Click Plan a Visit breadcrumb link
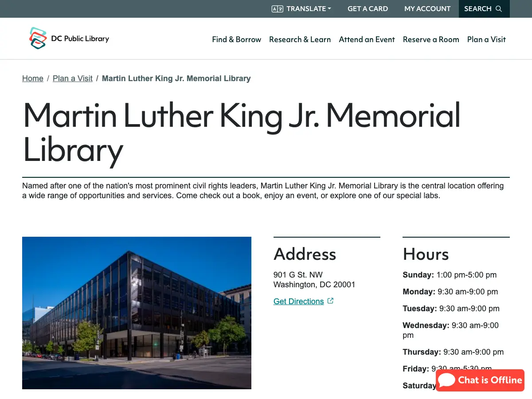532x399 pixels. [x=73, y=78]
